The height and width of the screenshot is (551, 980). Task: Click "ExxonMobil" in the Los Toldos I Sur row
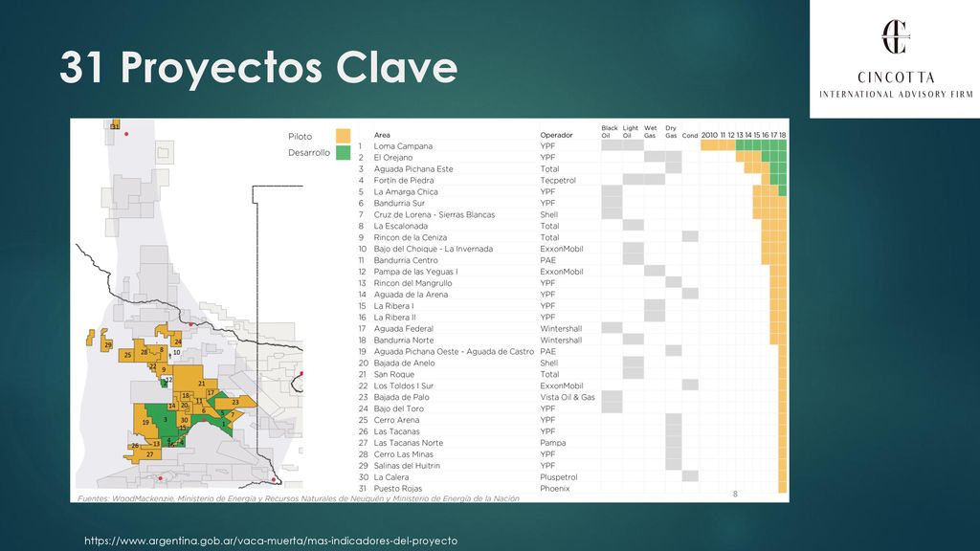click(x=561, y=386)
